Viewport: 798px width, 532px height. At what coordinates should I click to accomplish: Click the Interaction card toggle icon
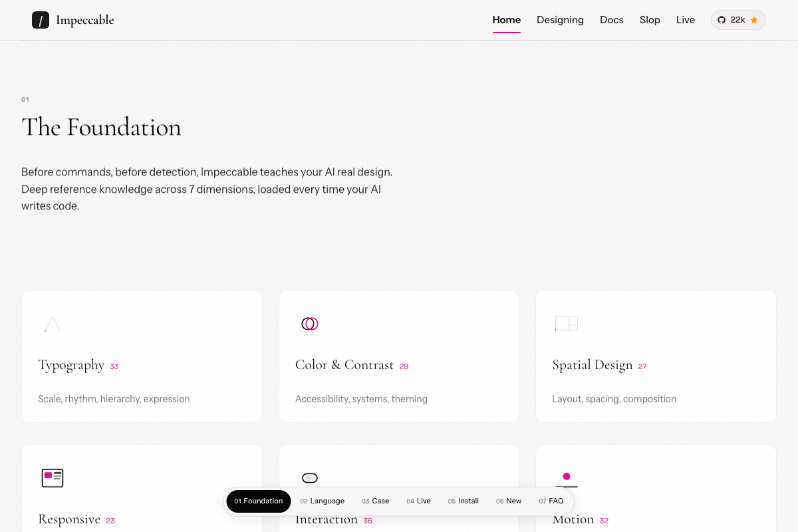(310, 478)
